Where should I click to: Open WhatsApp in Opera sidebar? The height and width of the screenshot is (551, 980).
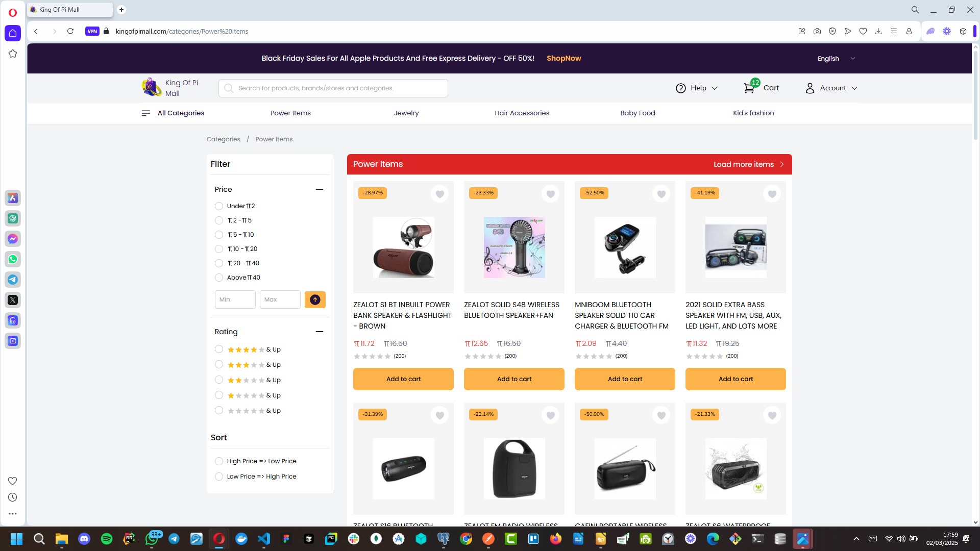(13, 259)
